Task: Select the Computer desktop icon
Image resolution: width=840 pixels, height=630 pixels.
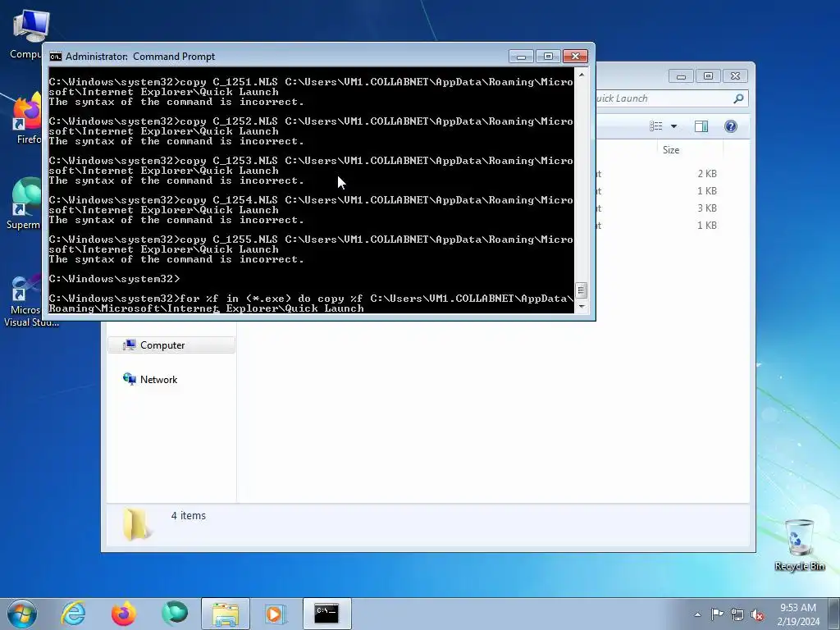Action: 25,34
